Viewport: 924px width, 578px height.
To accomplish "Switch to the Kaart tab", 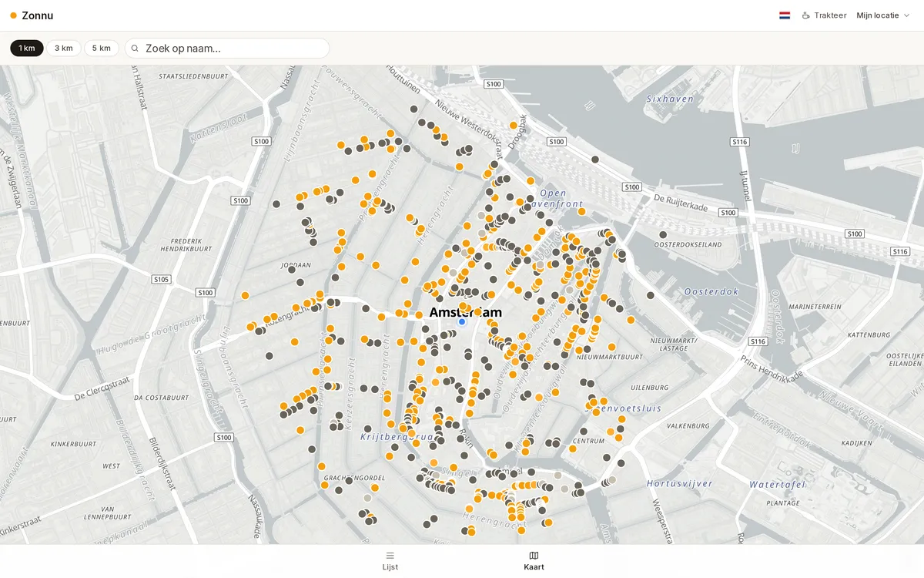I will (x=534, y=561).
